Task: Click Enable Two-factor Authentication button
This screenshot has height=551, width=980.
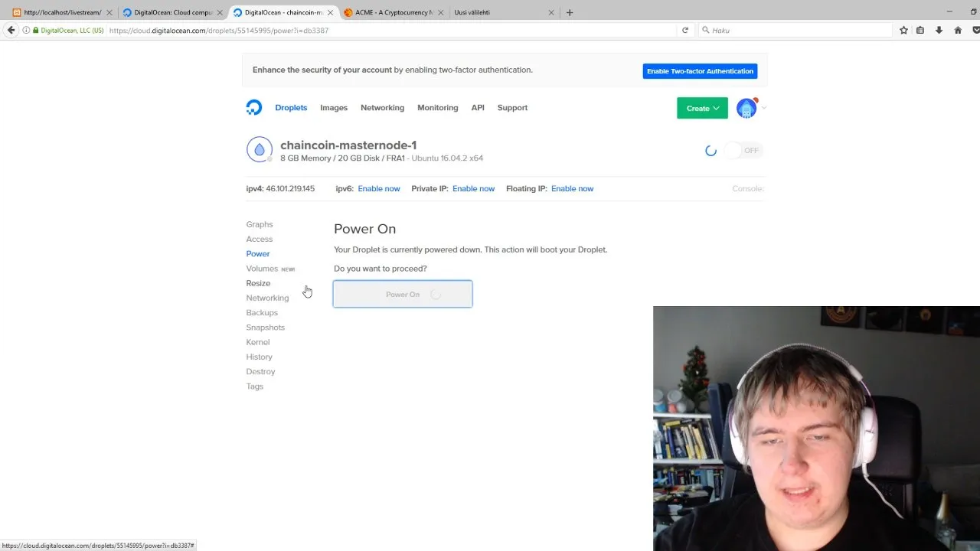Action: click(x=700, y=71)
